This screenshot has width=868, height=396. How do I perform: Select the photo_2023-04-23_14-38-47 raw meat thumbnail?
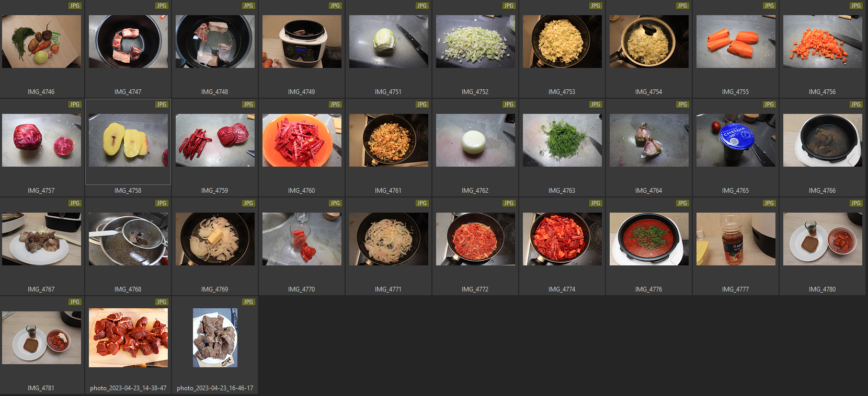tap(128, 337)
